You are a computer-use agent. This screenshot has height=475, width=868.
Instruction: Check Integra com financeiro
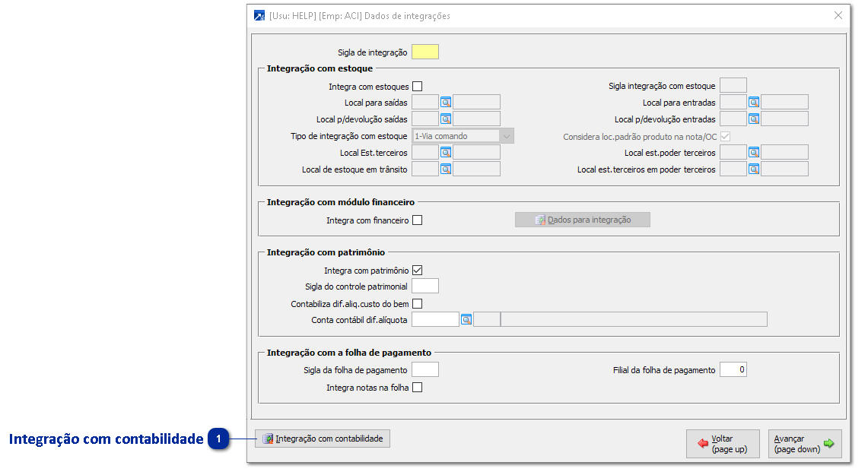click(418, 220)
